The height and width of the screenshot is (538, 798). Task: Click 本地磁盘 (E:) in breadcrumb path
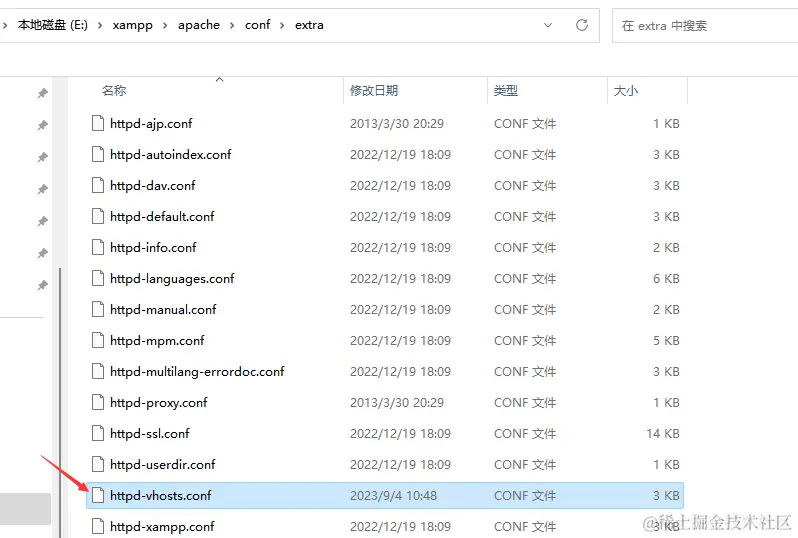(x=52, y=25)
